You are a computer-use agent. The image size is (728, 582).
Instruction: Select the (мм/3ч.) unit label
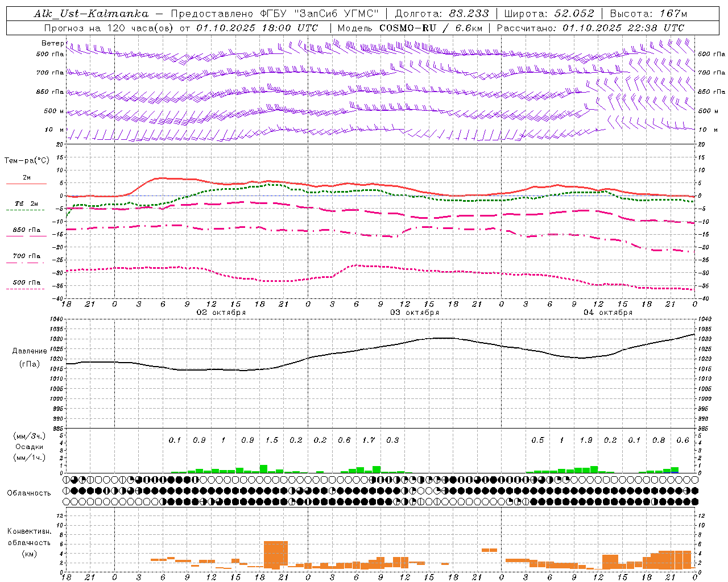(x=29, y=436)
